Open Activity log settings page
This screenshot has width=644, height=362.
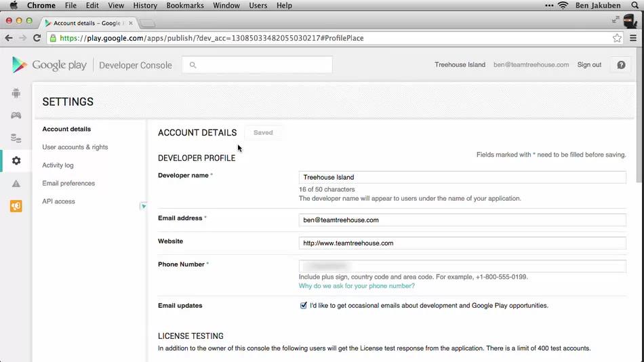click(x=58, y=165)
